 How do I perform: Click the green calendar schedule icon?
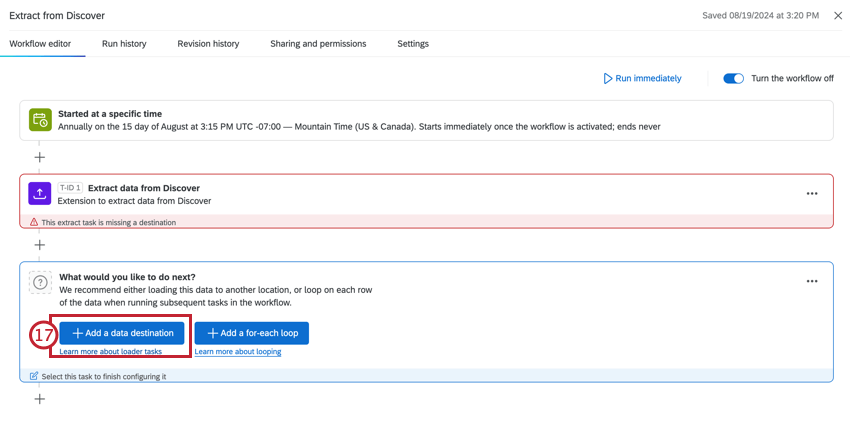40,120
